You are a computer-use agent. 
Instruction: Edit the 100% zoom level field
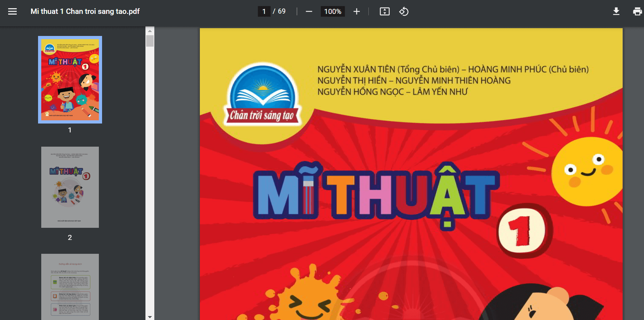click(333, 11)
